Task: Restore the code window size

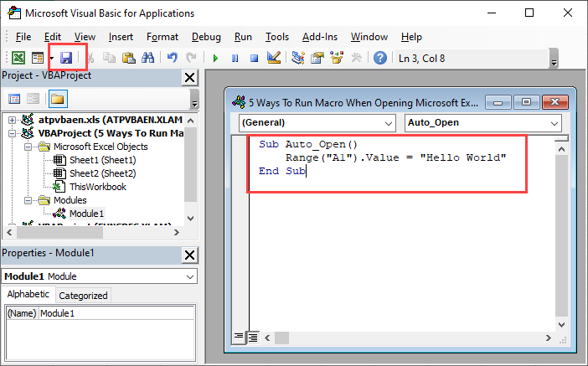Action: coord(527,102)
